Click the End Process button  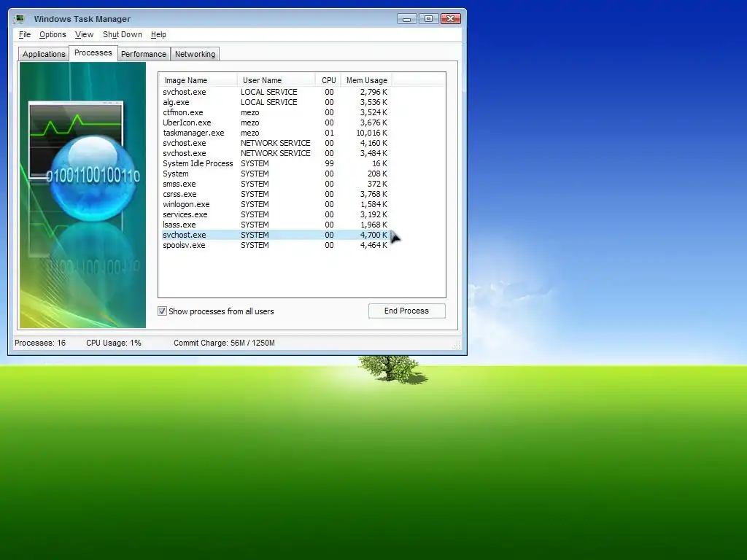406,311
